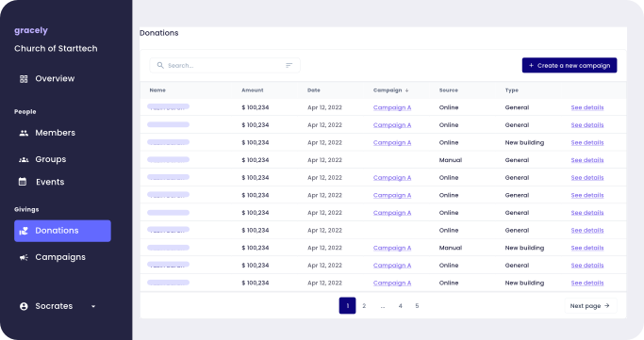The width and height of the screenshot is (644, 340).
Task: Click Create a new campaign button
Action: [570, 65]
